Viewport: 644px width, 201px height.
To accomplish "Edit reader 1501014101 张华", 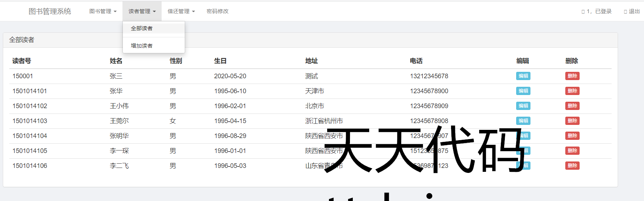I will [523, 91].
